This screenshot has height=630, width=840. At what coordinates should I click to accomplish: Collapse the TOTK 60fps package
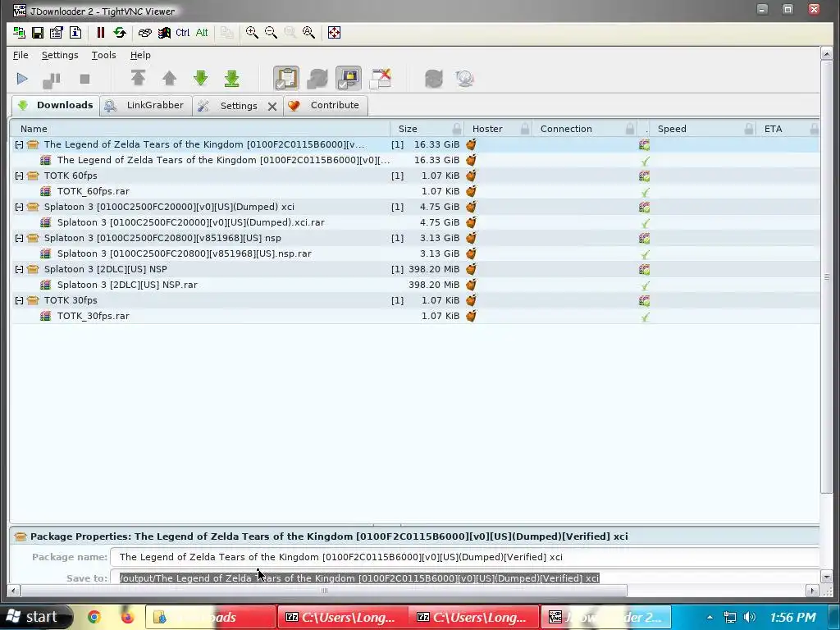tap(20, 176)
